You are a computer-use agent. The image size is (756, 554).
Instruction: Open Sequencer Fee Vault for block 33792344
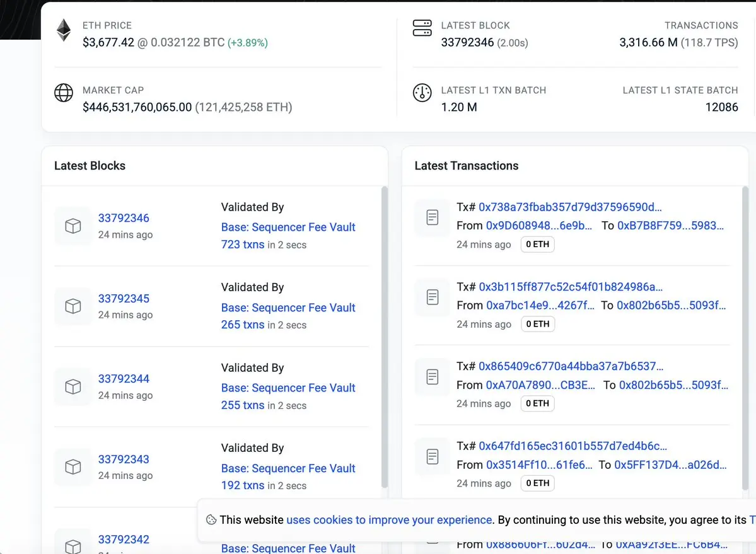pos(288,388)
